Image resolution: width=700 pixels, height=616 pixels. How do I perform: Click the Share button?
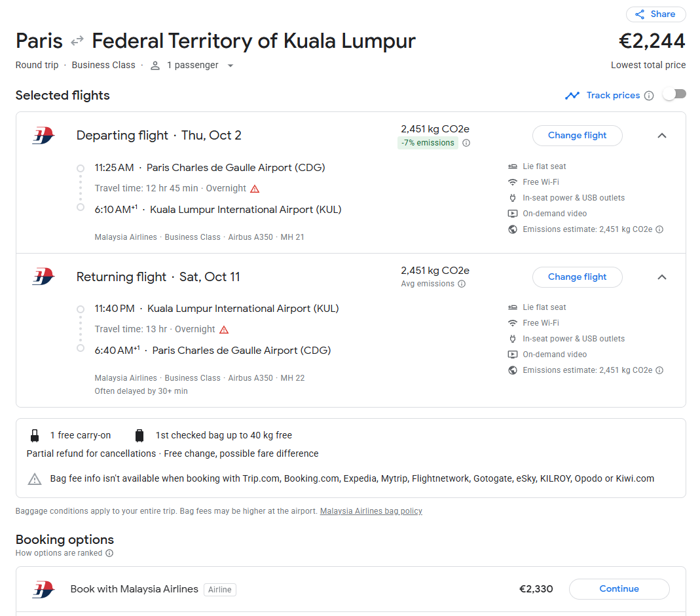655,14
